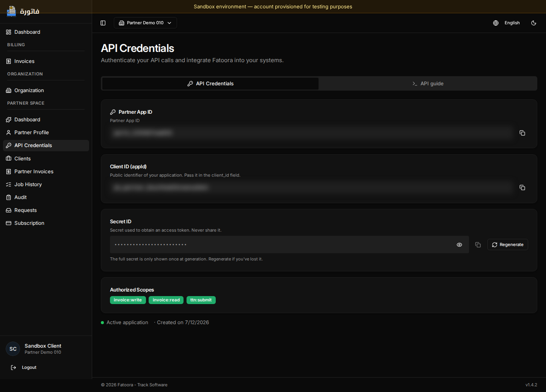Click the ttn:submit scope badge
The height and width of the screenshot is (392, 546).
tap(201, 300)
